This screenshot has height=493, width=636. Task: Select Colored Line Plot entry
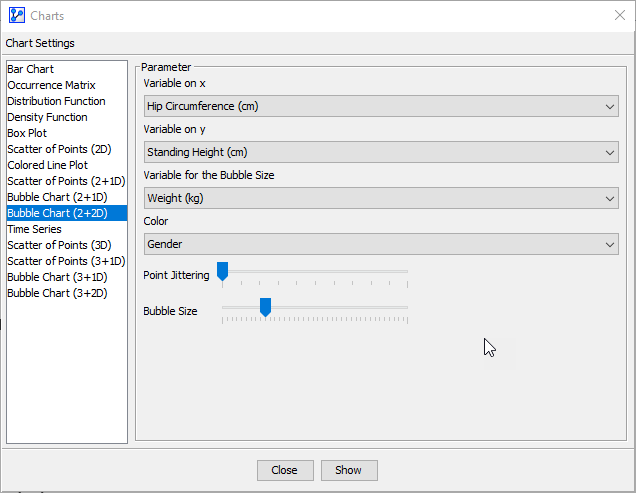point(47,165)
